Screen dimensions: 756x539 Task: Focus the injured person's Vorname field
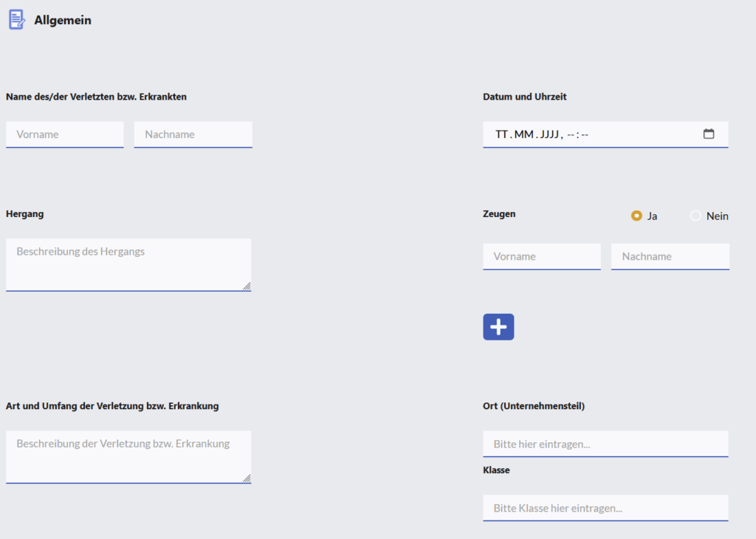tap(65, 134)
